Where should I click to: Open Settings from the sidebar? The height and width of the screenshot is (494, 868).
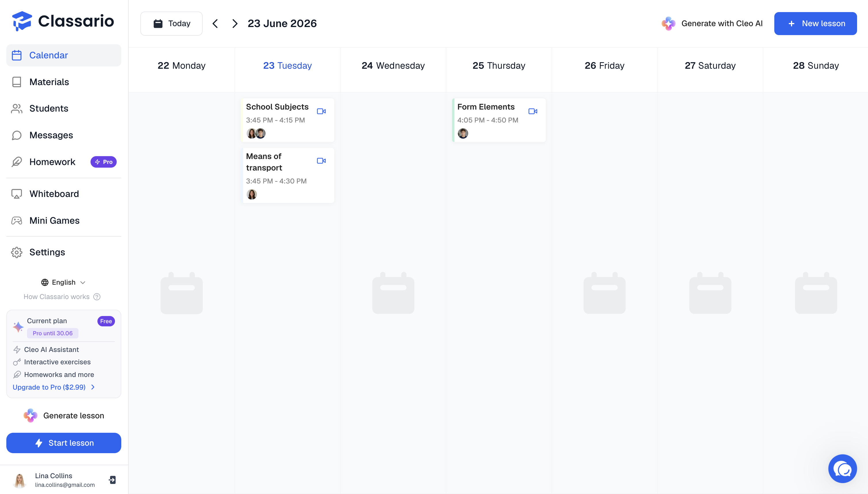(64, 252)
